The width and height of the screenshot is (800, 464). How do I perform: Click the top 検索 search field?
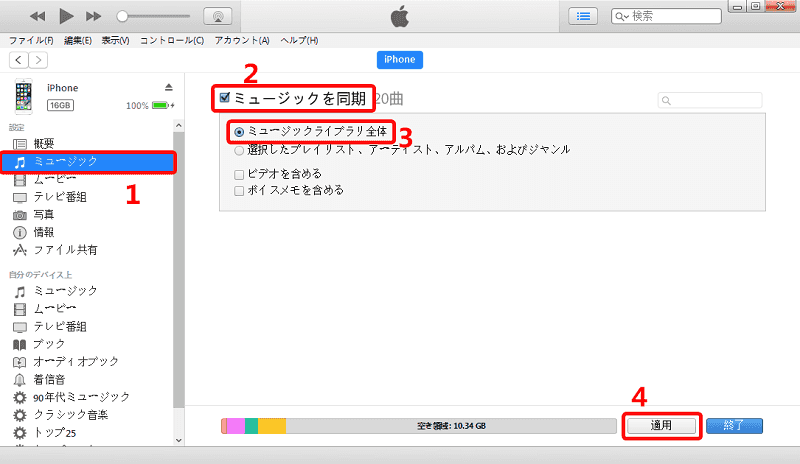(x=666, y=16)
